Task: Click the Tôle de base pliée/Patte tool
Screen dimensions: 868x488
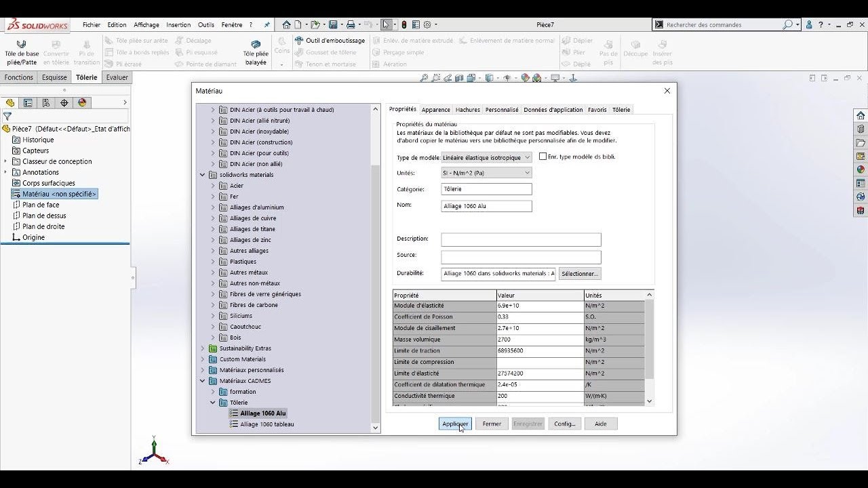Action: (x=22, y=52)
